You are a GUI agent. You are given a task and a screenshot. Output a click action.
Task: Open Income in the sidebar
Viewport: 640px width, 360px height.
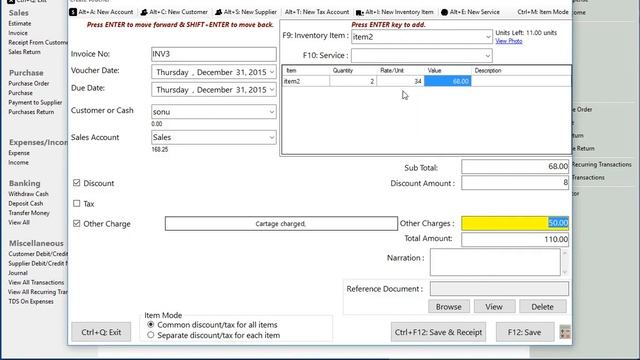tap(18, 162)
